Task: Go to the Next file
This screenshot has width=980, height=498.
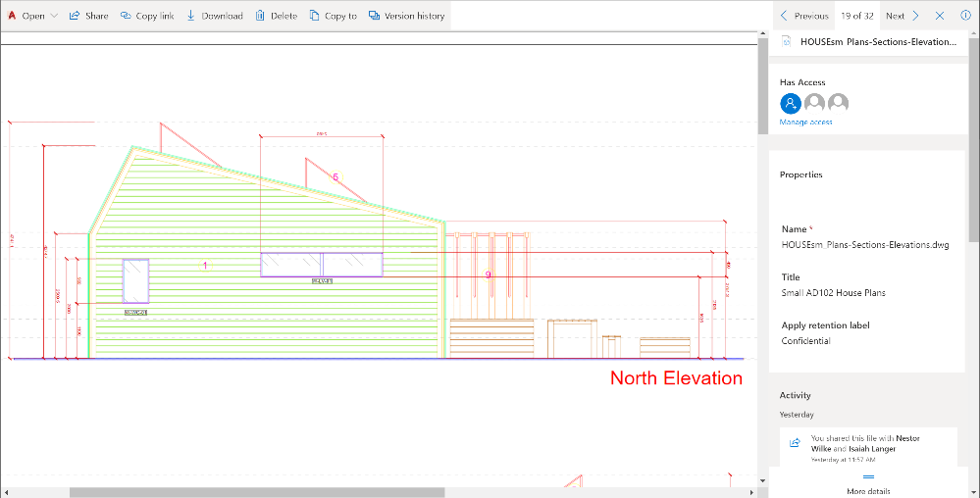Action: coord(903,16)
